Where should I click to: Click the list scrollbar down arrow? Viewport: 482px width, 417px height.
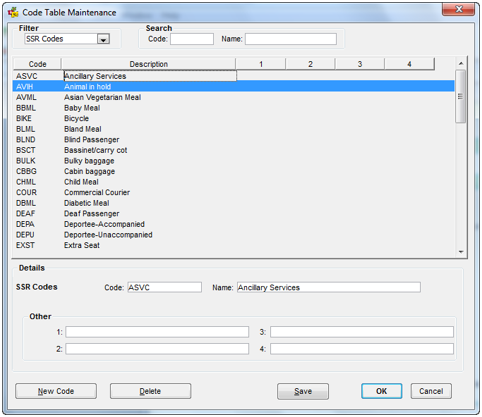[461, 252]
